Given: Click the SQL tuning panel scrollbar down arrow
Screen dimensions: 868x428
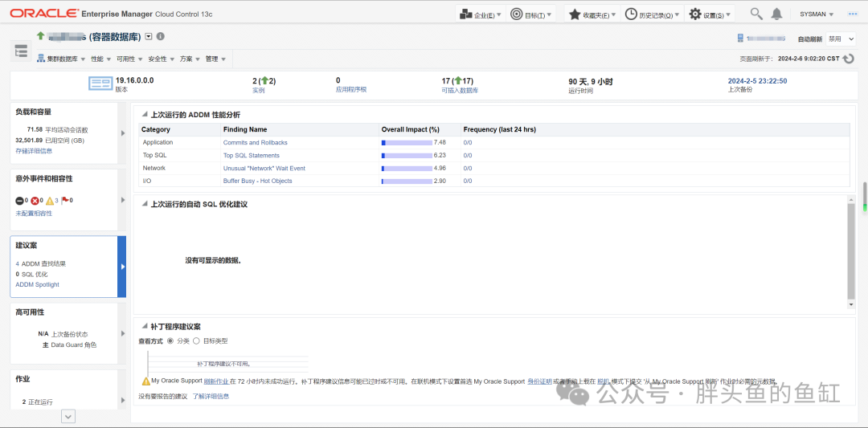Looking at the screenshot, I should (x=851, y=304).
